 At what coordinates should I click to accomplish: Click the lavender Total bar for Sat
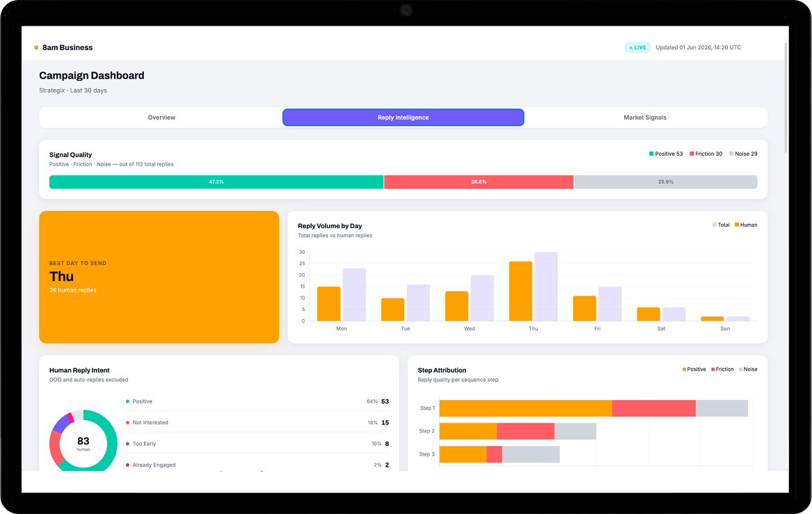click(x=674, y=314)
